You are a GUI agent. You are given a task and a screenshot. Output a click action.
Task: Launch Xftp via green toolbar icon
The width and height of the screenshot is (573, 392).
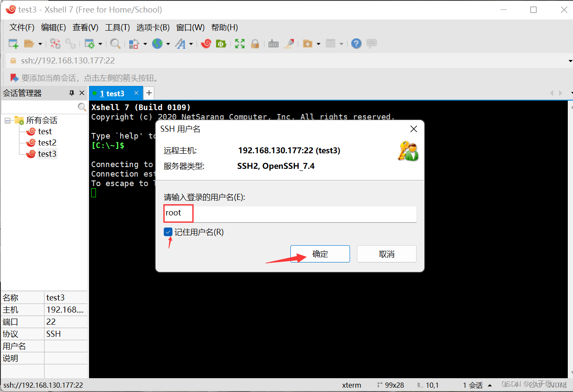221,44
